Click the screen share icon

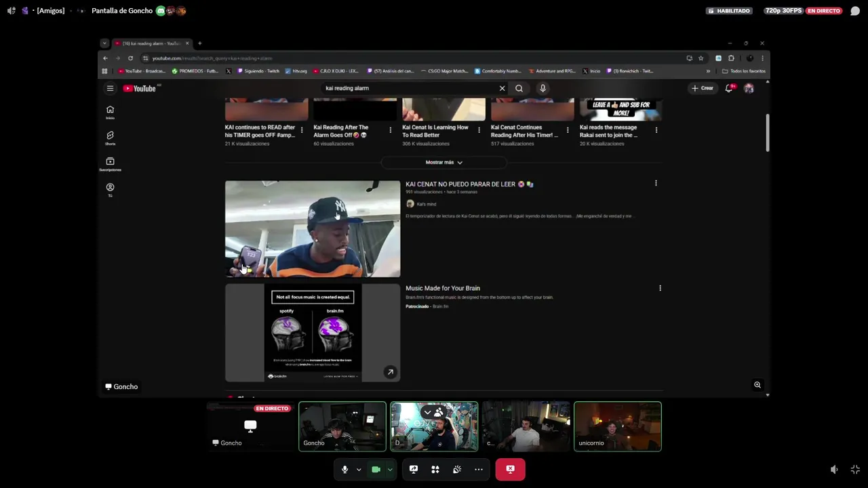[x=414, y=469]
